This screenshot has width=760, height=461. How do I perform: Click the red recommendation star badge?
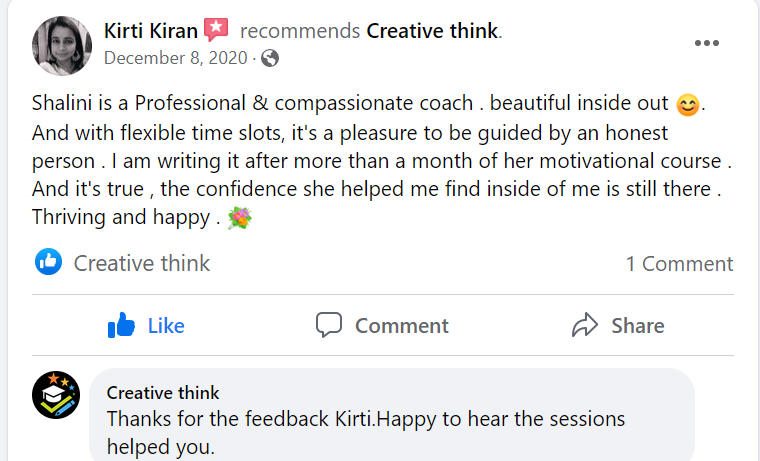click(216, 30)
